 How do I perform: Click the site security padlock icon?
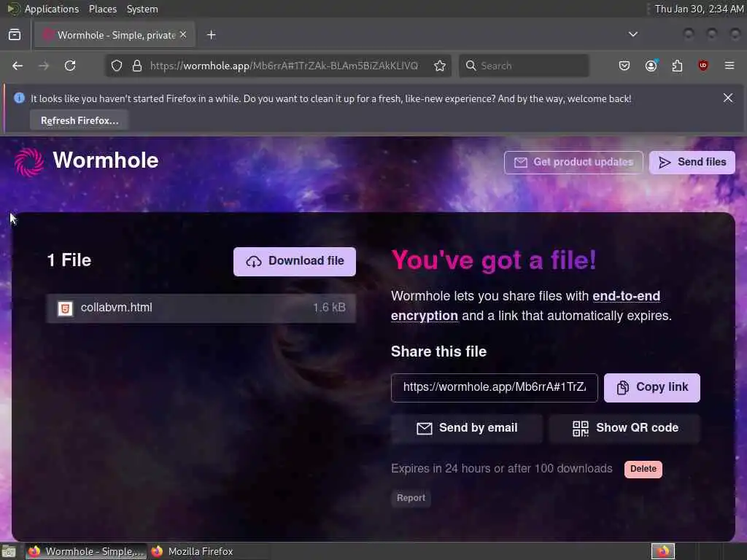pos(137,66)
